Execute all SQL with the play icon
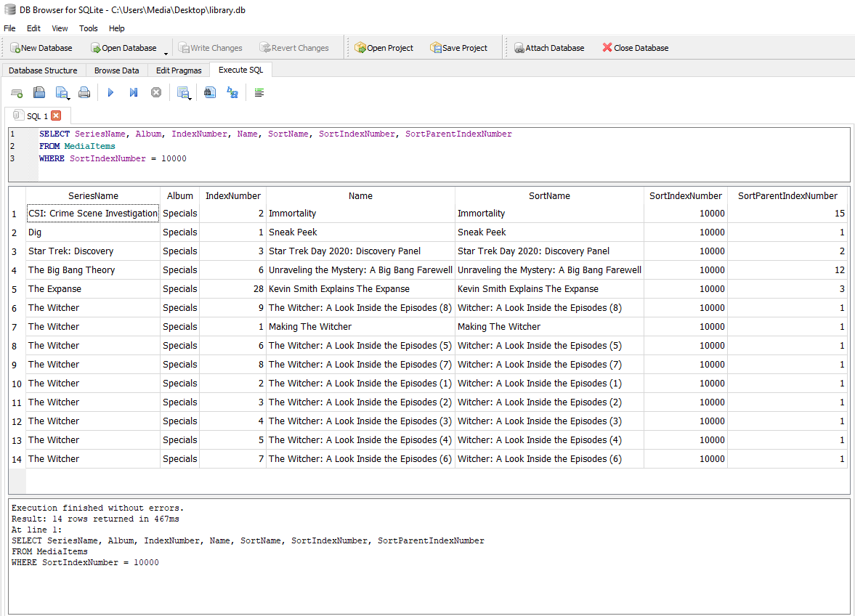Screen dimensions: 855x616 [x=110, y=93]
